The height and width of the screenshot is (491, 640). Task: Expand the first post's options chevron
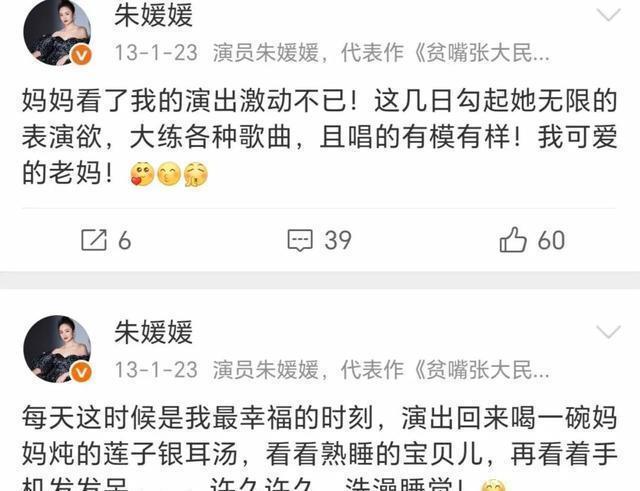[x=608, y=15]
